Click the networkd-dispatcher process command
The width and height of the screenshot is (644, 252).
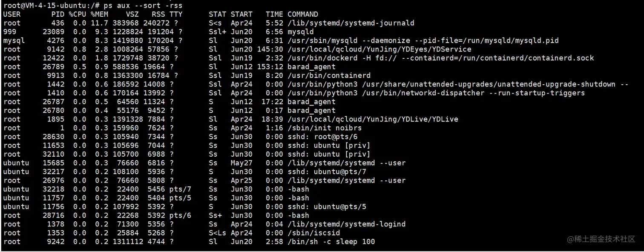pos(436,93)
